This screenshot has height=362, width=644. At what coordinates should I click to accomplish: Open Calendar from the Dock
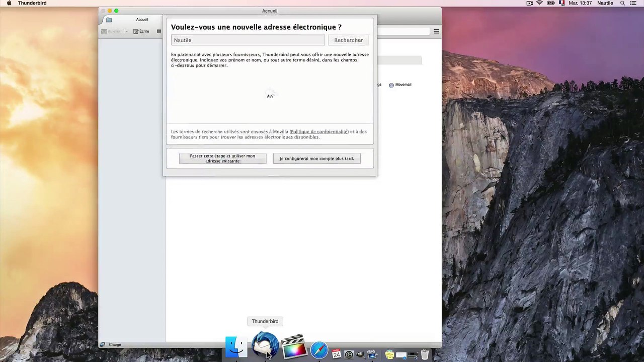tap(337, 353)
